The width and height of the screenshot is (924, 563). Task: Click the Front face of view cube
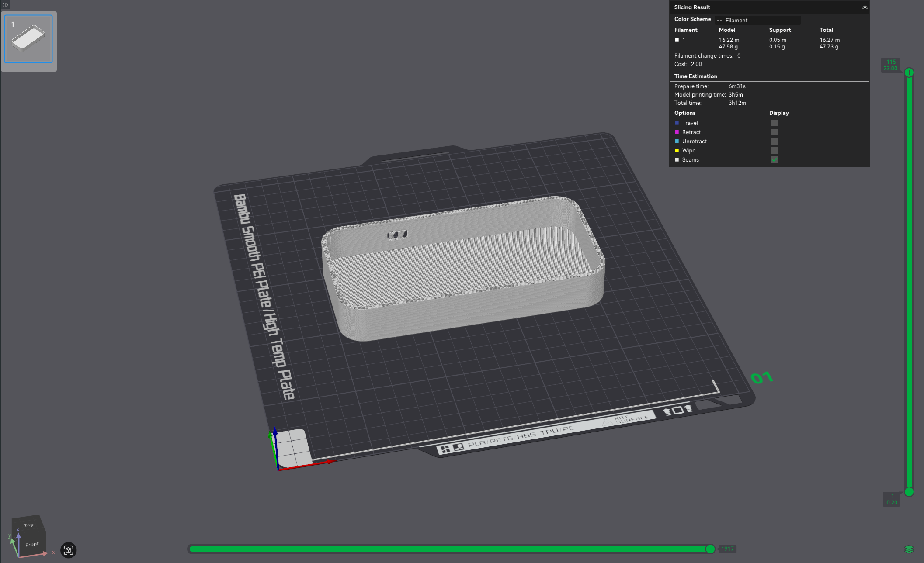click(x=31, y=544)
